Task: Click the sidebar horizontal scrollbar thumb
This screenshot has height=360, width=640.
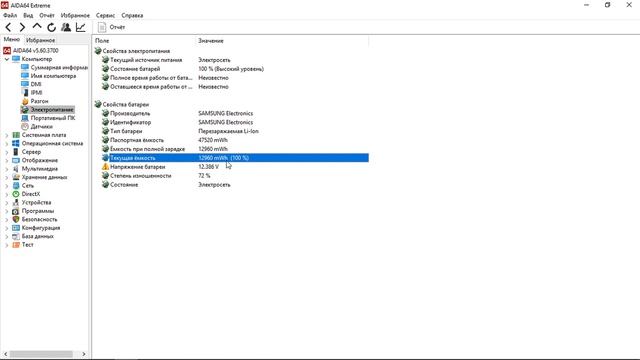Action: [x=41, y=354]
